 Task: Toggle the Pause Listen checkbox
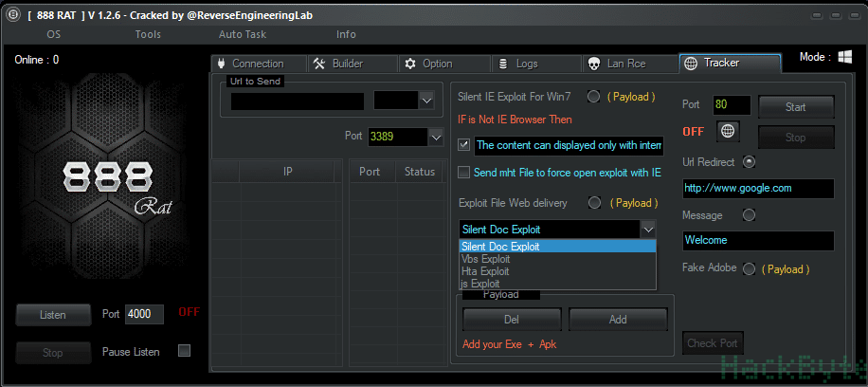[185, 350]
